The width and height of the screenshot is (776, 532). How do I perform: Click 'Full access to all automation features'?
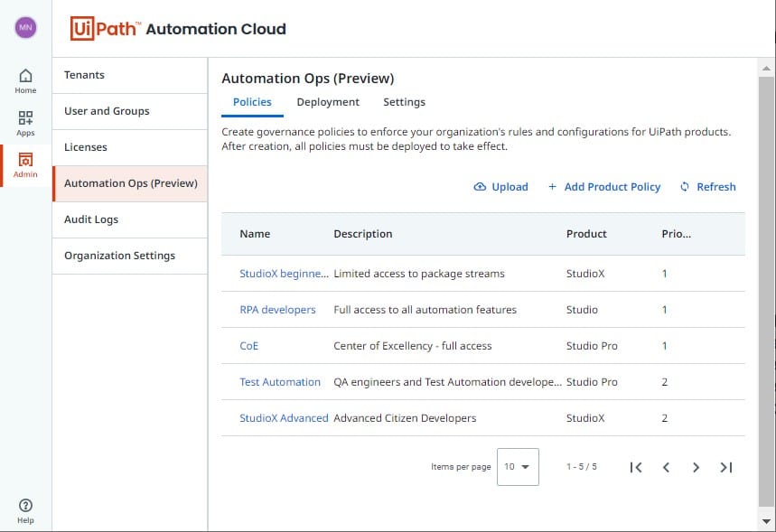[425, 310]
